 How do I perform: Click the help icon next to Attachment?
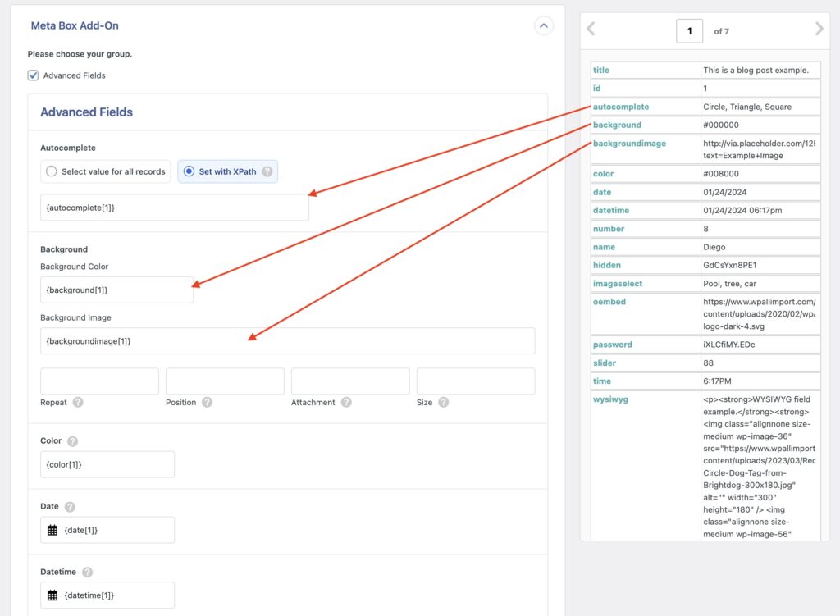click(x=345, y=403)
